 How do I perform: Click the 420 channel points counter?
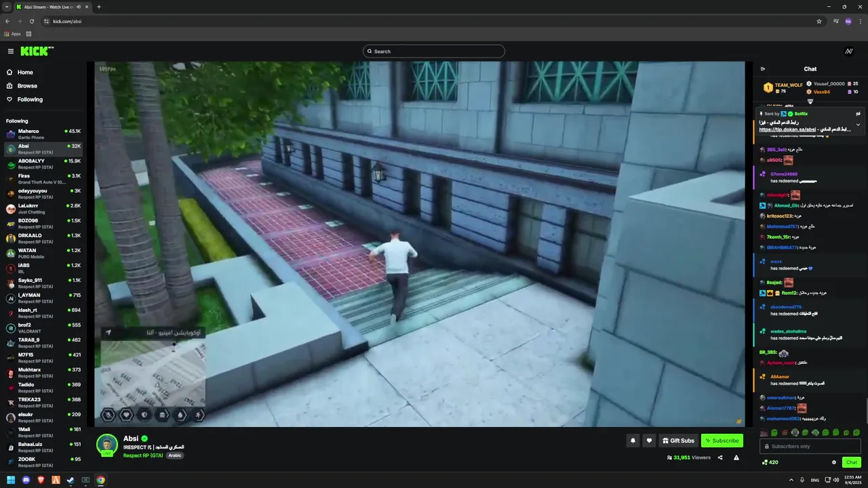point(770,462)
